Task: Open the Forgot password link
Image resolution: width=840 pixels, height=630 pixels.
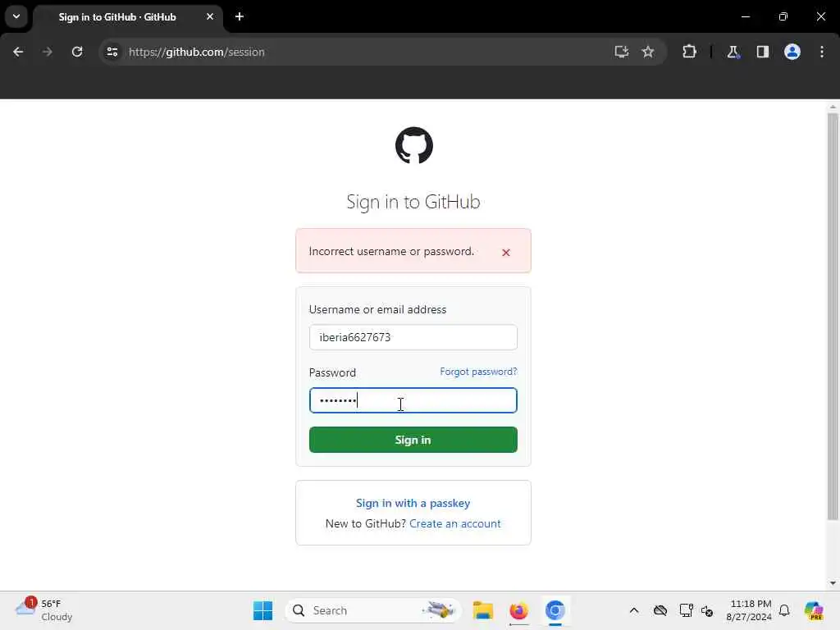Action: coord(478,372)
